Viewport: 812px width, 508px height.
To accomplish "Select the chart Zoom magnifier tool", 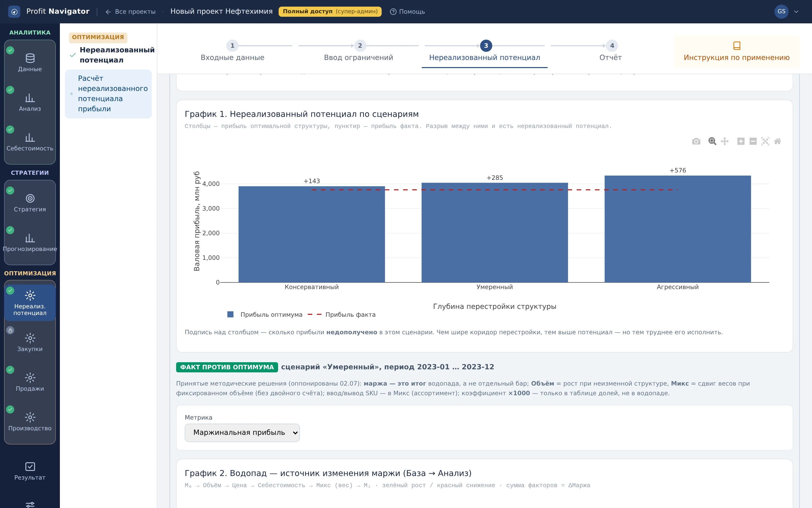I will click(712, 141).
